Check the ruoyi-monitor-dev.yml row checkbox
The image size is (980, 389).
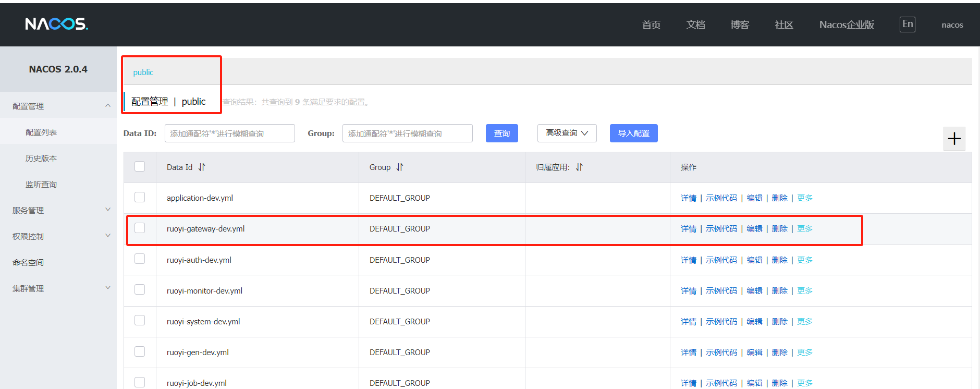coord(140,289)
